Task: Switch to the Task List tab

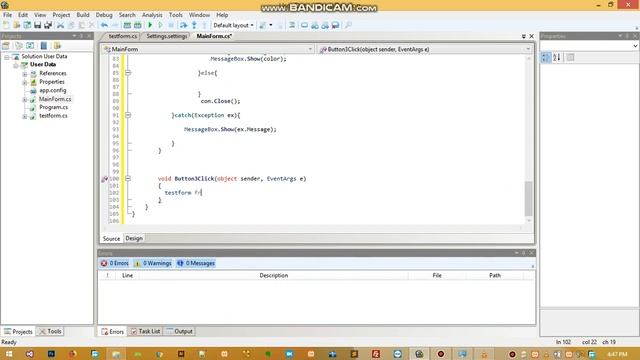Action: pyautogui.click(x=145, y=331)
